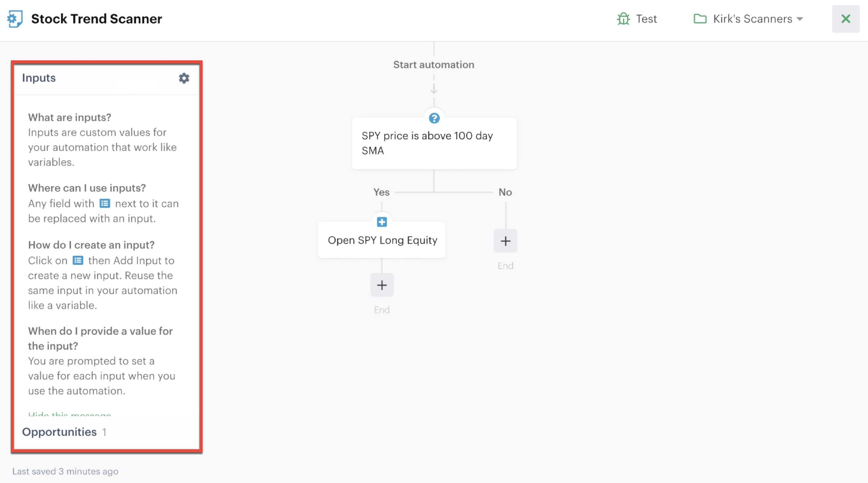The height and width of the screenshot is (483, 868).
Task: Add a step under the No branch
Action: [505, 241]
